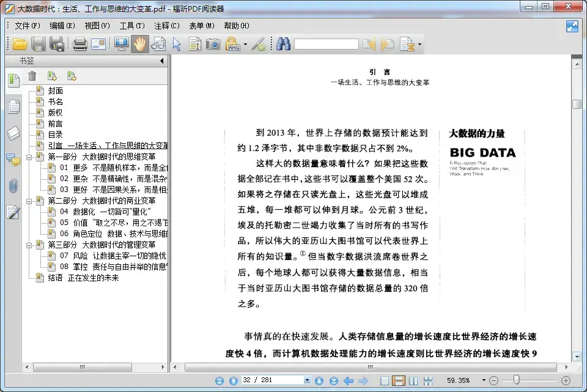Select the Hand tool
Image resolution: width=587 pixels, height=392 pixels.
coord(139,44)
